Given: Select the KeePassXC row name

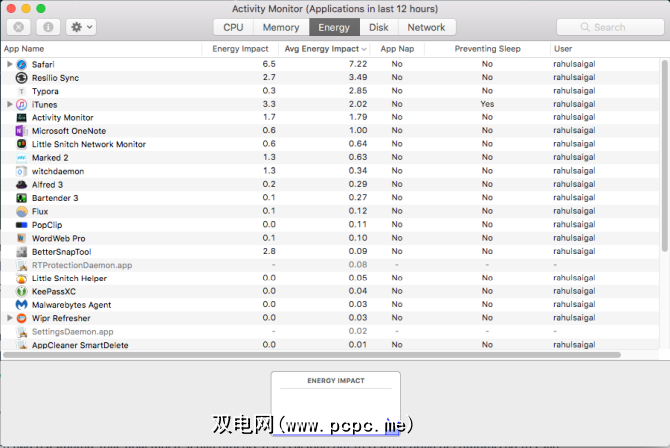Looking at the screenshot, I should coord(53,292).
